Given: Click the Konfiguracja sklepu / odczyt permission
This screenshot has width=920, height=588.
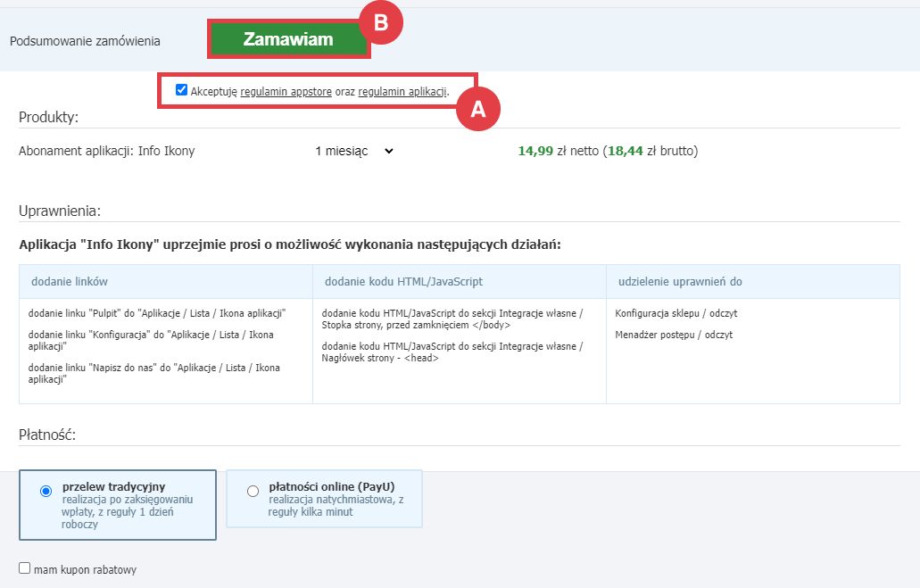Looking at the screenshot, I should click(675, 313).
